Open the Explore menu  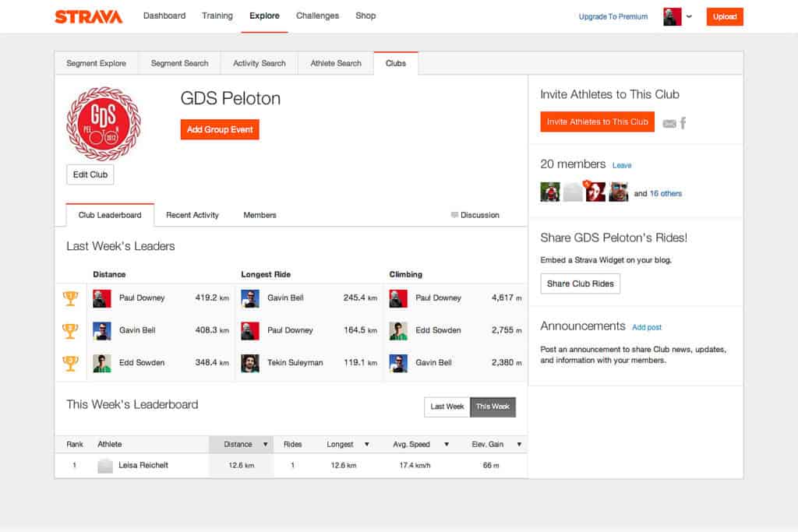(264, 16)
